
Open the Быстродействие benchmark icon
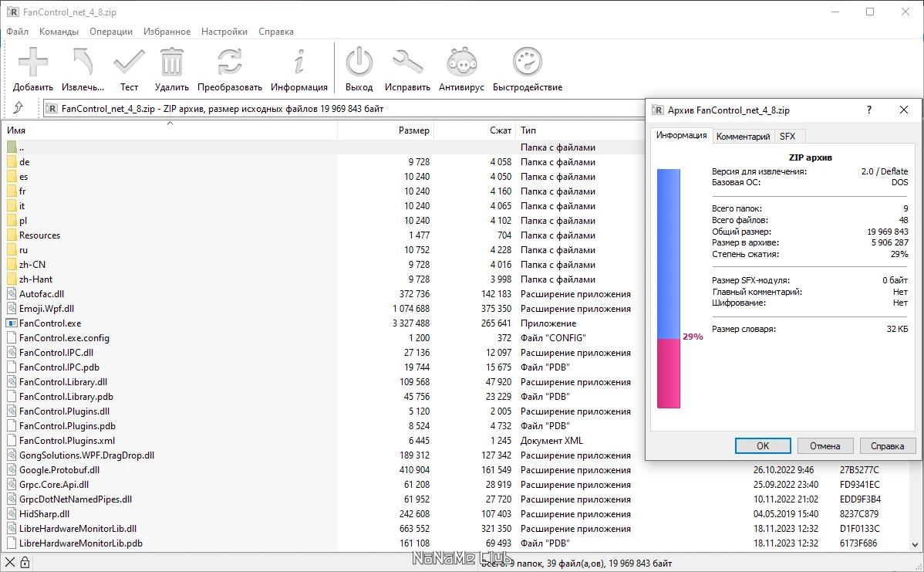(x=528, y=68)
